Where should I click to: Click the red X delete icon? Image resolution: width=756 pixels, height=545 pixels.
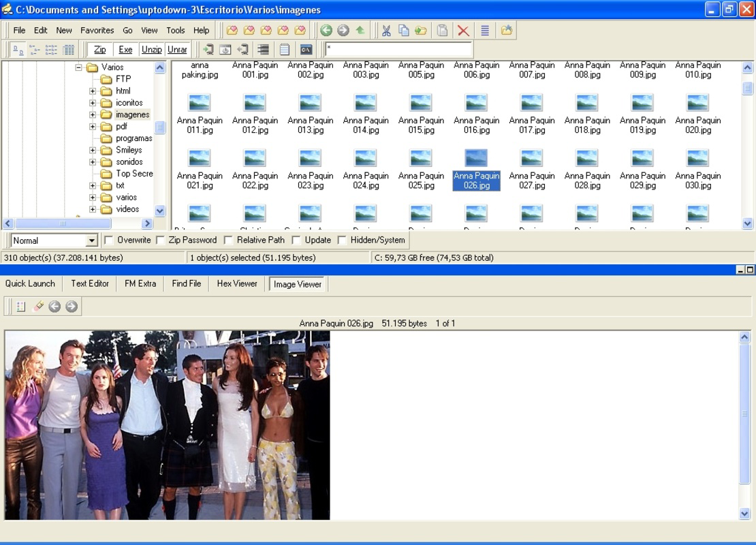(x=462, y=30)
